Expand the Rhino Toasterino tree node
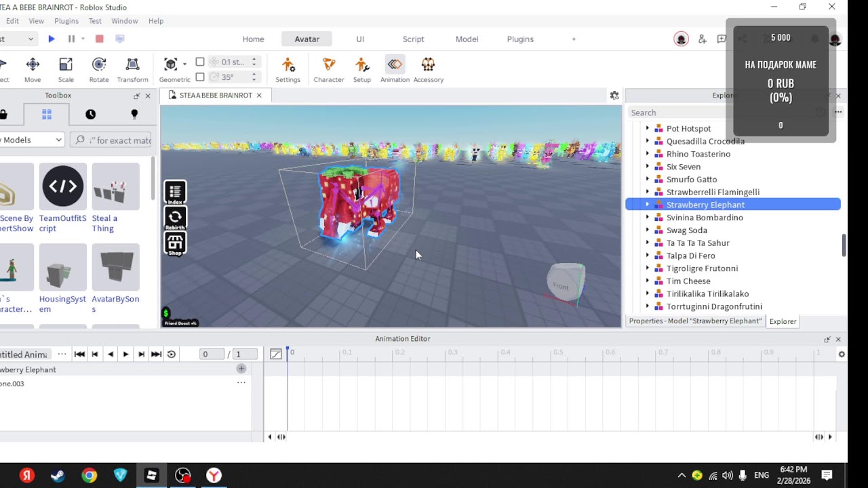This screenshot has height=488, width=868. [647, 154]
